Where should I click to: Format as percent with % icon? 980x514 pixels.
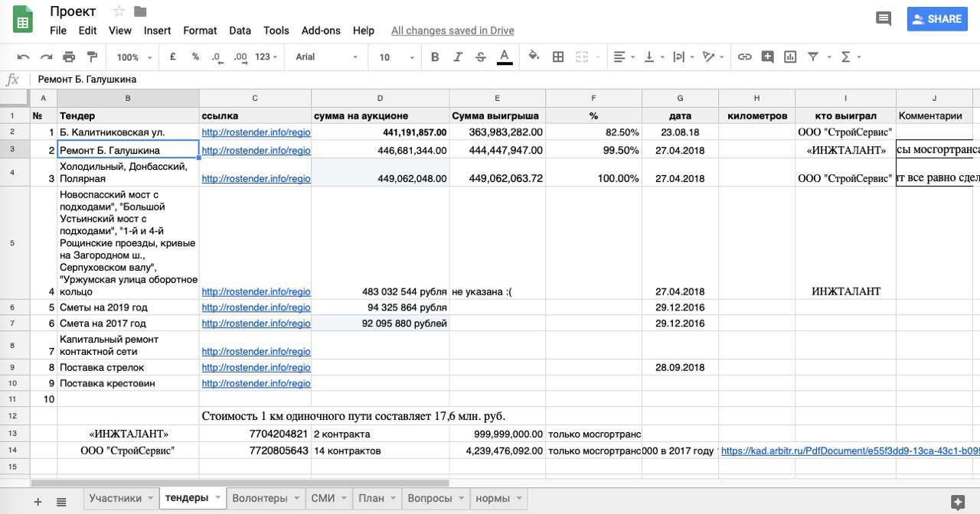[x=195, y=57]
